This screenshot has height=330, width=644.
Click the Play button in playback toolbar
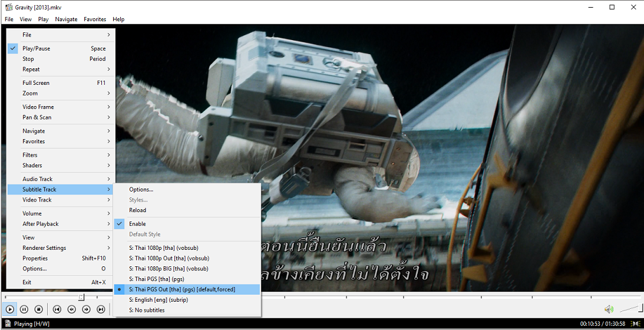10,309
